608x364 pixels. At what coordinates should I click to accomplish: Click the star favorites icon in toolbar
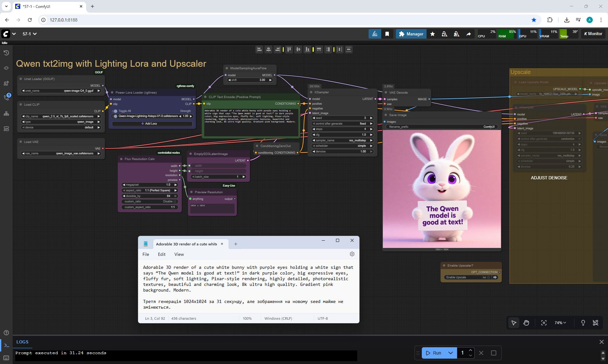click(433, 34)
